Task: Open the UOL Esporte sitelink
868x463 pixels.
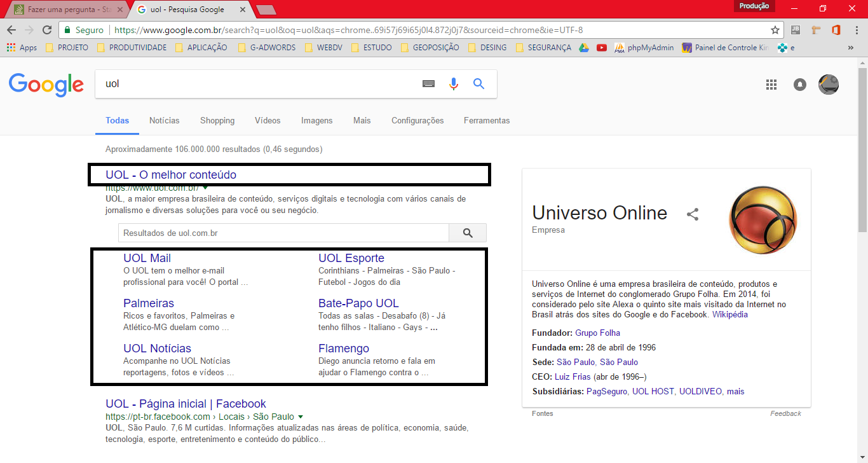Action: [x=351, y=258]
